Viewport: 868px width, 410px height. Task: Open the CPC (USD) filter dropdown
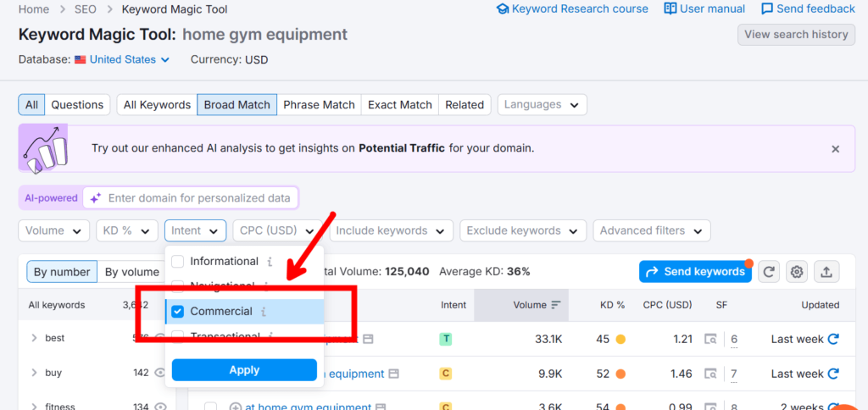[x=277, y=230]
